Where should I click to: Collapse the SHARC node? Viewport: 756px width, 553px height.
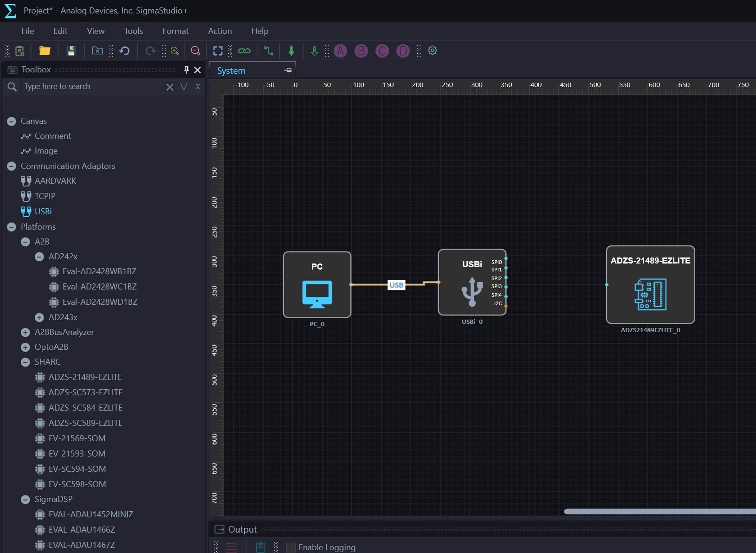click(26, 362)
